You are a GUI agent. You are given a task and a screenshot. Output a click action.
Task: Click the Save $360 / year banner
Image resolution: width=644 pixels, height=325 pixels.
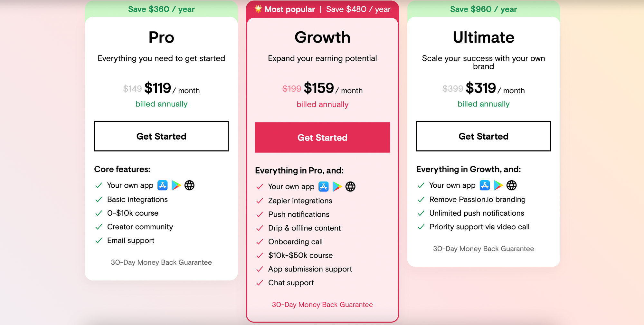pos(161,9)
